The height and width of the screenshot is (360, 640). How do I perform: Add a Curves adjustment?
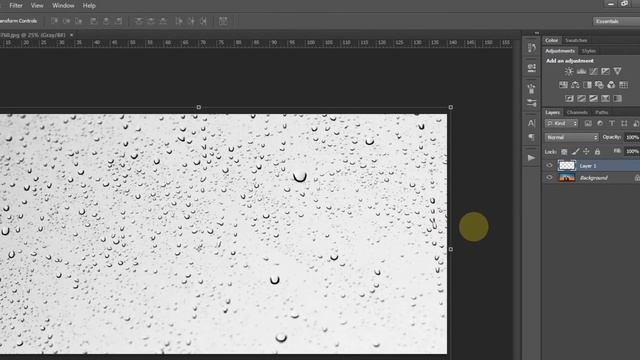[593, 71]
